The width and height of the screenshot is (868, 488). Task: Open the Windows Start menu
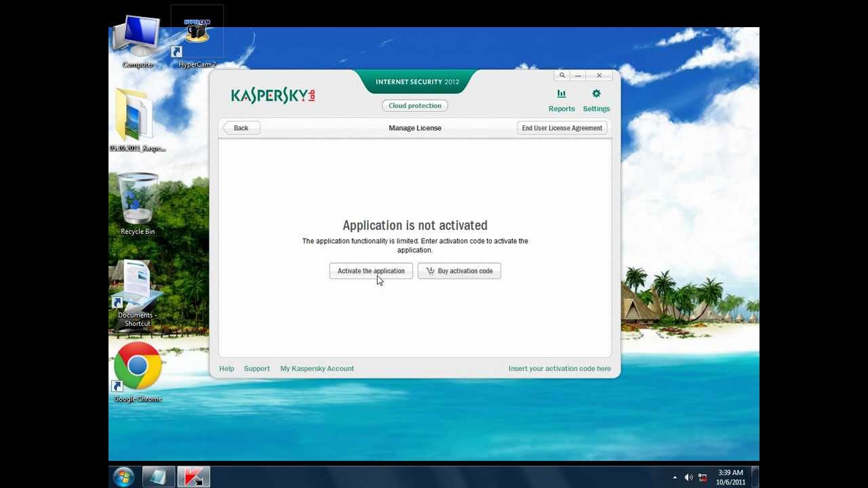tap(123, 477)
